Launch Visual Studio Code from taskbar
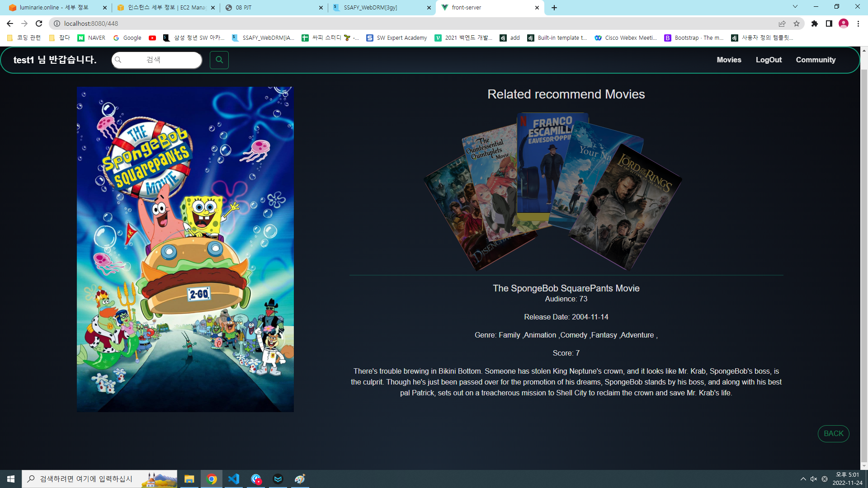The width and height of the screenshot is (868, 488). [234, 479]
